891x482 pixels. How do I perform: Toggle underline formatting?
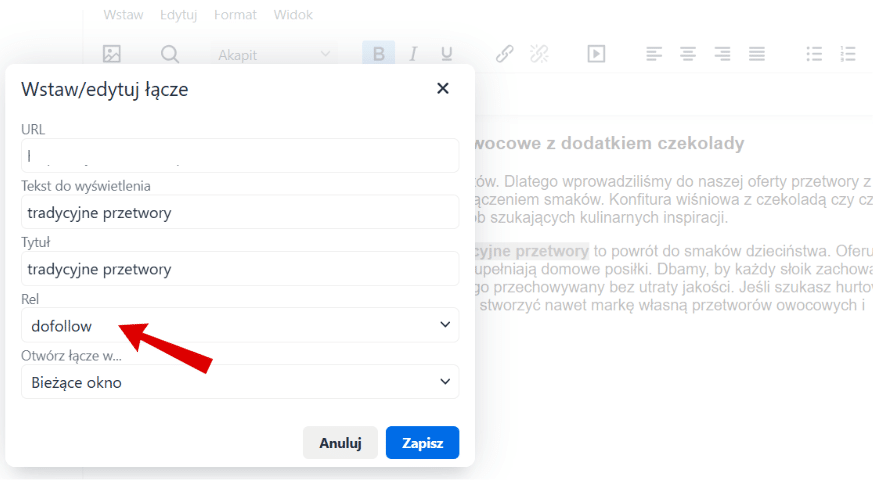point(447,54)
